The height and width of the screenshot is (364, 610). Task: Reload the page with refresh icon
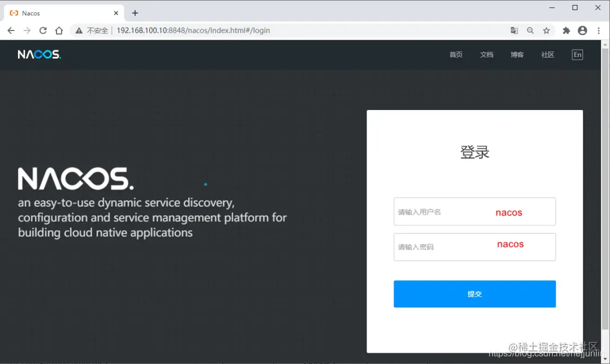(43, 30)
